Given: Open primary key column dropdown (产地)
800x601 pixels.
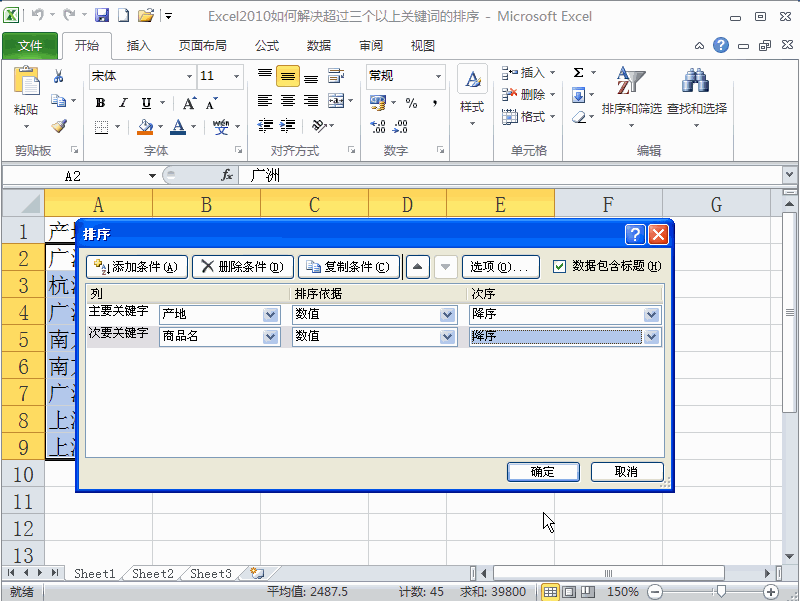Looking at the screenshot, I should tap(271, 314).
